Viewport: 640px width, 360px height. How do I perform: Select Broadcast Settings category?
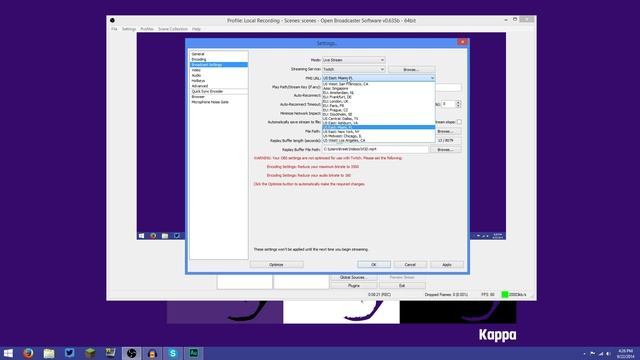219,64
